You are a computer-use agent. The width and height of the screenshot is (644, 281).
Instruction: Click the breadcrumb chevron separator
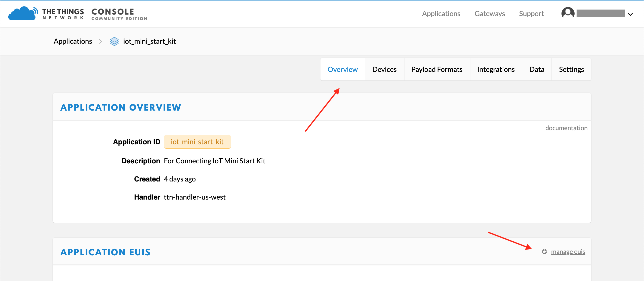point(101,41)
